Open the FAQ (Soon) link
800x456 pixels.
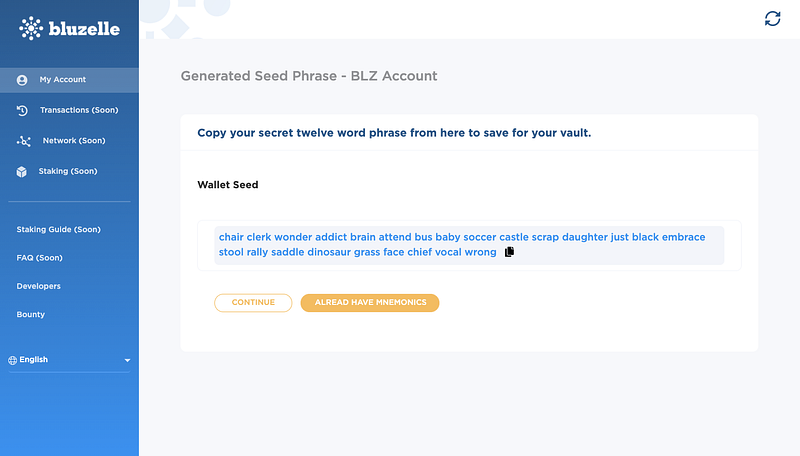(x=40, y=258)
